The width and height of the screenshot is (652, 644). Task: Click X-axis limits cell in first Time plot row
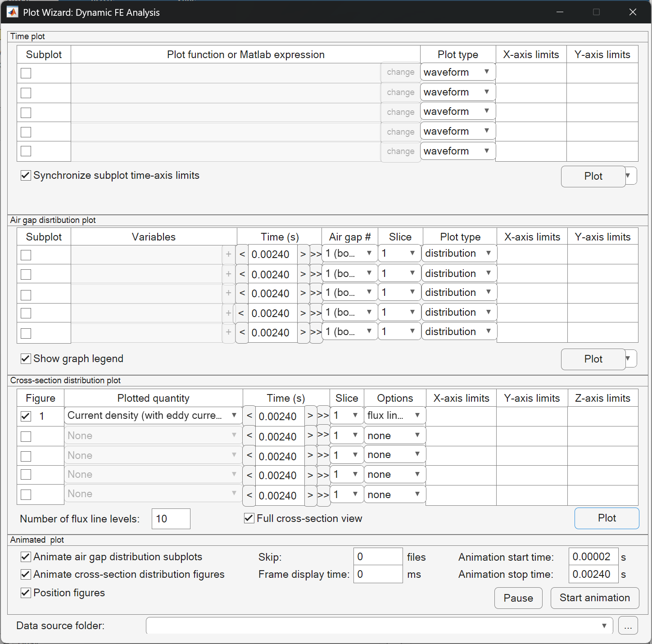coord(531,73)
